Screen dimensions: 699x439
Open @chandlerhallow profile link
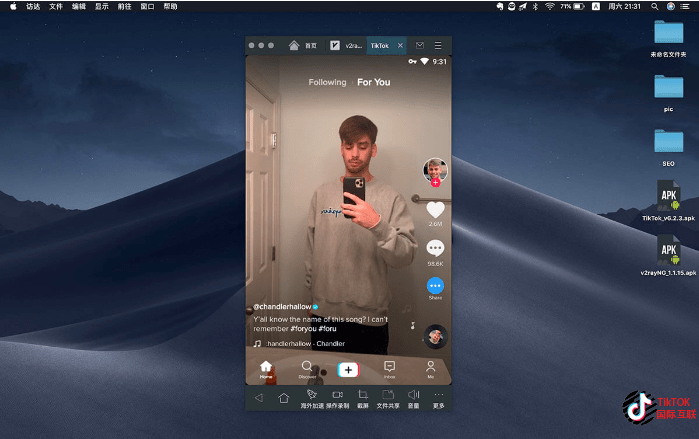click(x=282, y=307)
